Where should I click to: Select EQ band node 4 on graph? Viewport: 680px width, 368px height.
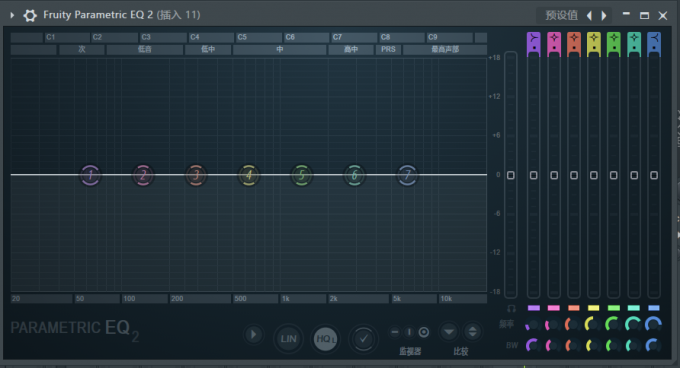[x=249, y=175]
